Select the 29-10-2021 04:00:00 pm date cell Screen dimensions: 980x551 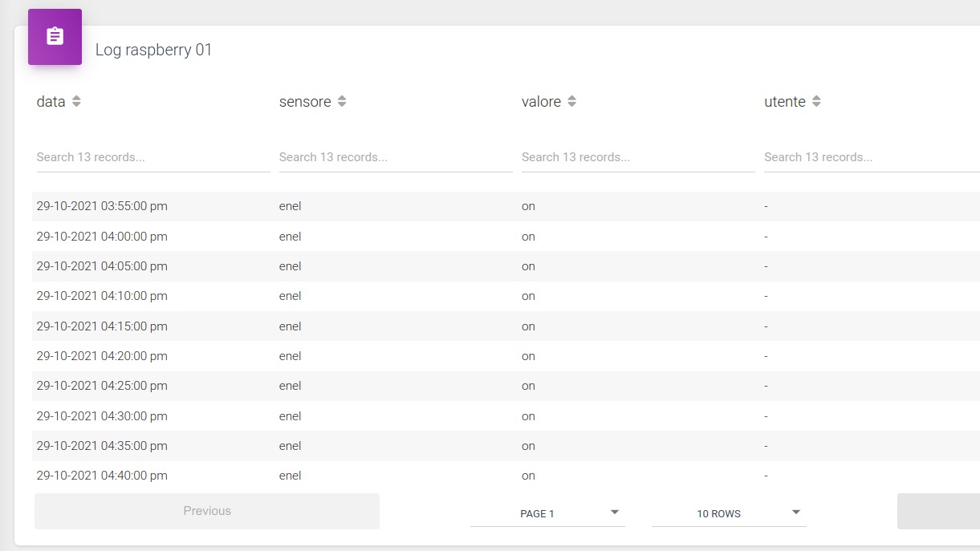[102, 237]
